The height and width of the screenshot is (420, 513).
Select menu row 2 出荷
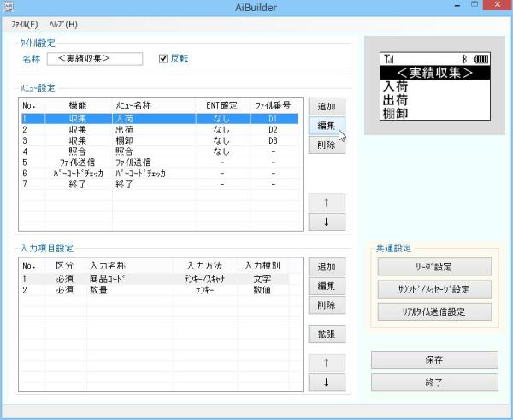[x=160, y=130]
